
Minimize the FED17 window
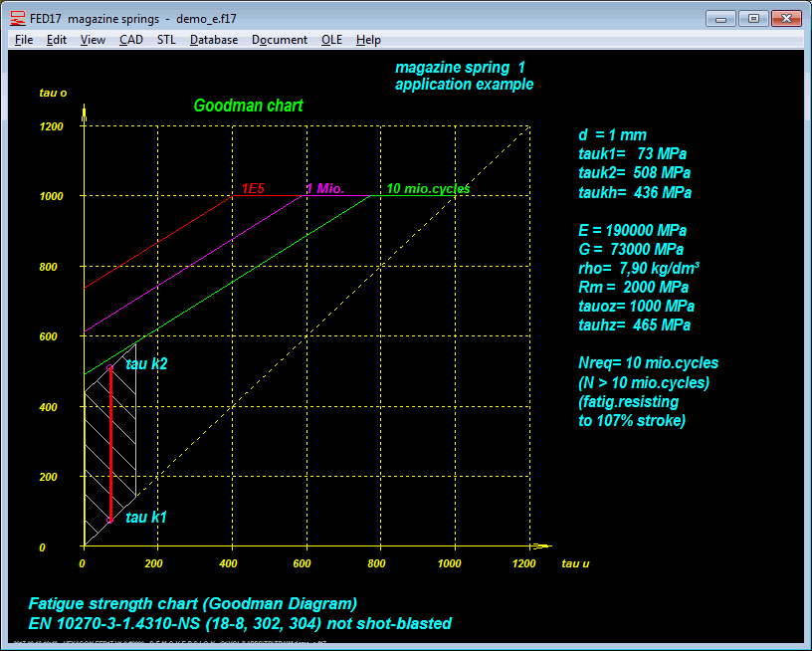720,18
